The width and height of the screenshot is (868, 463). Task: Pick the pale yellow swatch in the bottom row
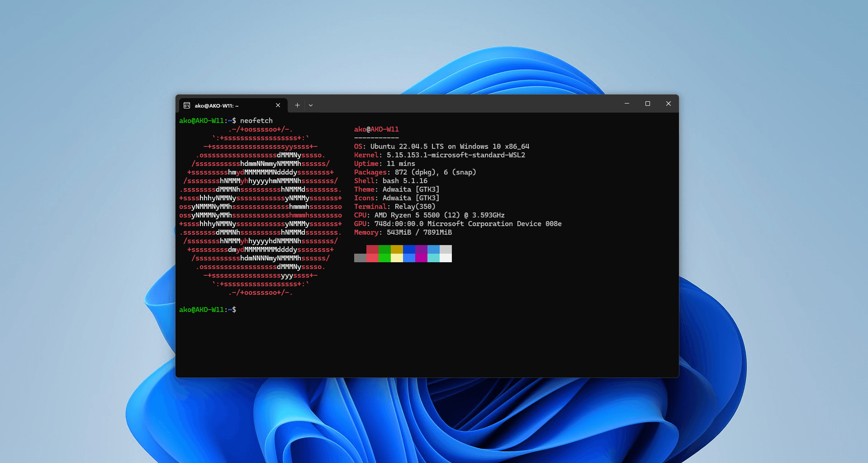point(397,258)
